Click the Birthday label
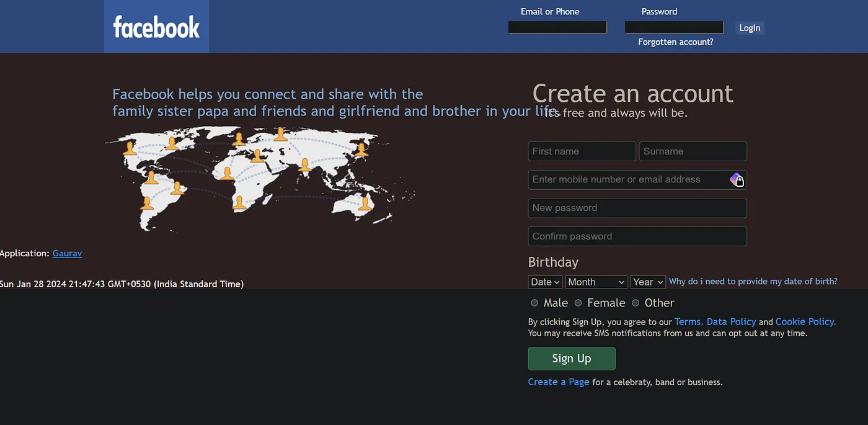Screen dimensions: 868x425 coord(553,262)
